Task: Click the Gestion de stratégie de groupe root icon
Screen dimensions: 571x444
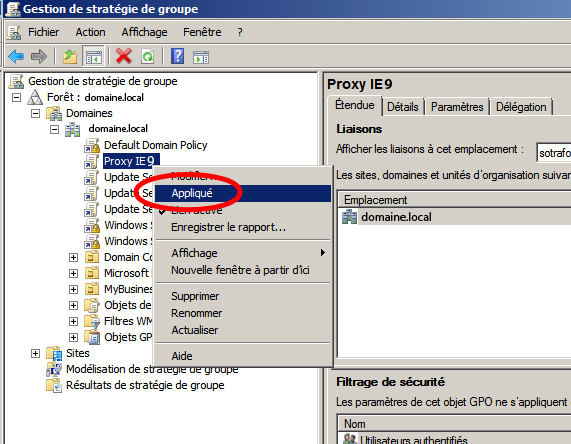Action: [16, 81]
